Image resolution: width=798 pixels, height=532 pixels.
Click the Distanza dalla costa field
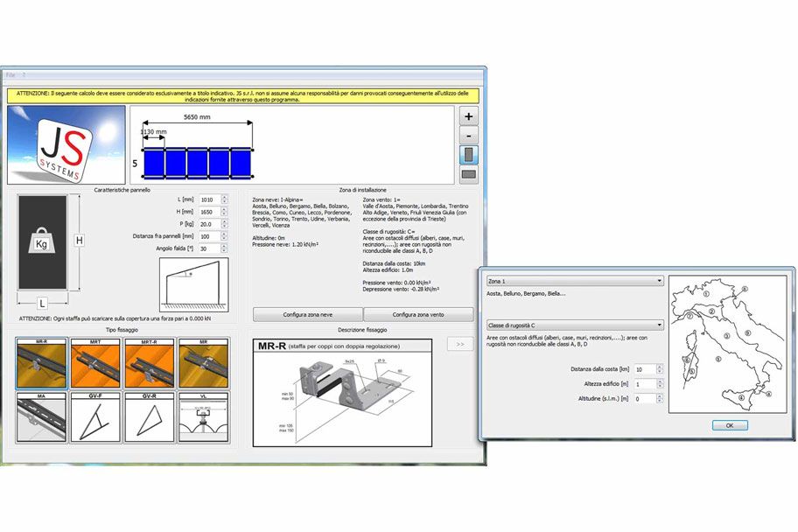pyautogui.click(x=642, y=370)
